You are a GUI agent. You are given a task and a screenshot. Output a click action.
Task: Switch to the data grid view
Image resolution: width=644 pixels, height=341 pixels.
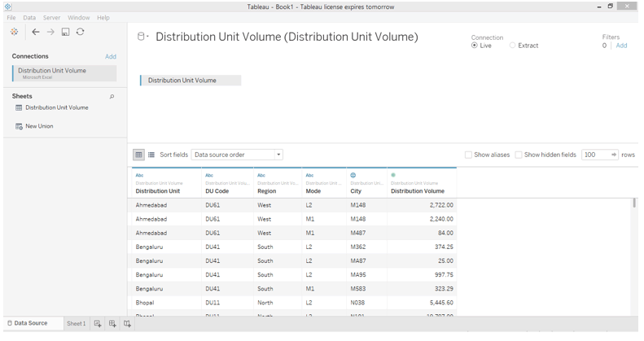pos(138,155)
